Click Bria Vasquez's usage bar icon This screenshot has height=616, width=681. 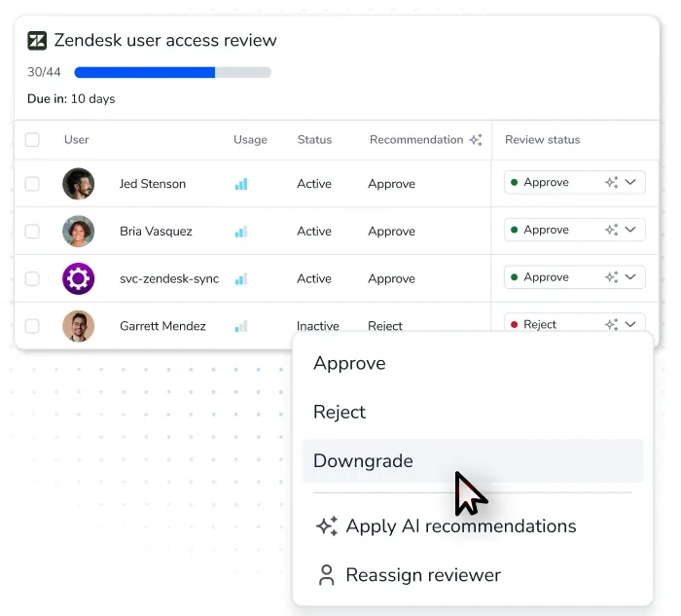241,231
